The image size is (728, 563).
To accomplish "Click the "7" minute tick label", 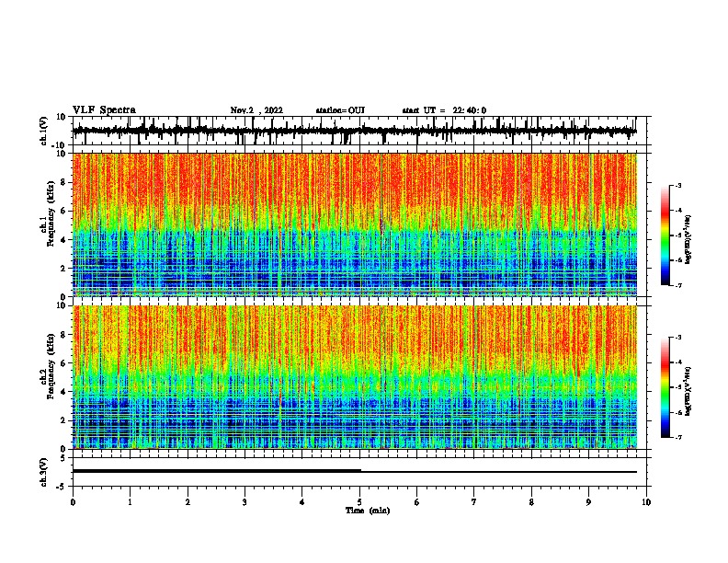I will (x=474, y=502).
